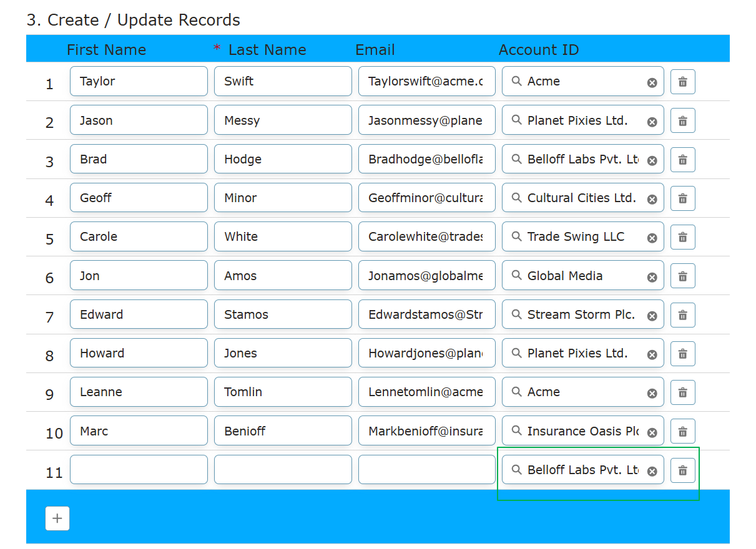Clear Stream Storm account in row 7
Screen dimensions: 756x549
[652, 316]
